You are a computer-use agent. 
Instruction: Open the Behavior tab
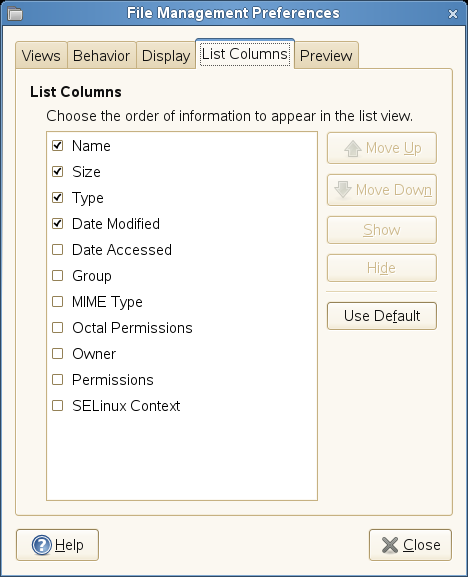(102, 55)
